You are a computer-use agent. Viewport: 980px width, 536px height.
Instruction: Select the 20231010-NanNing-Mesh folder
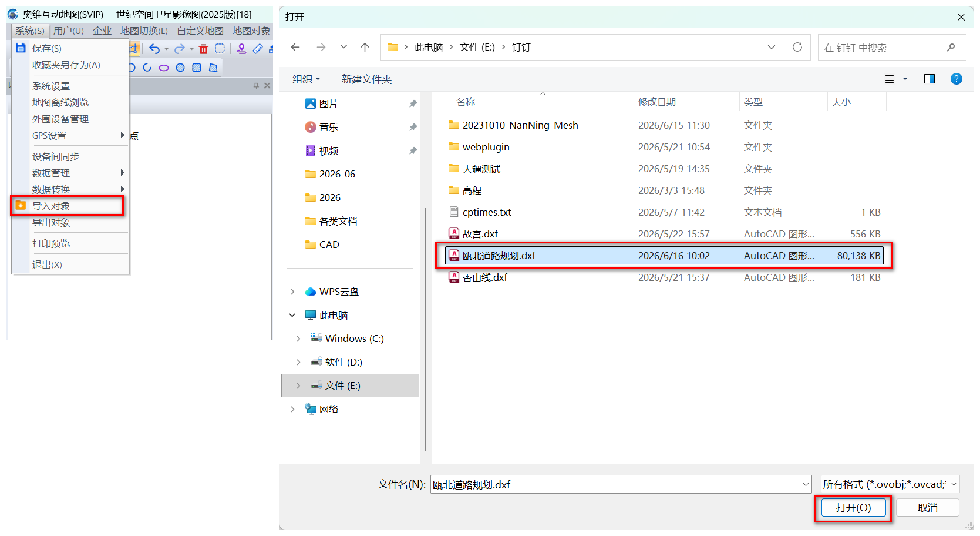(664, 125)
